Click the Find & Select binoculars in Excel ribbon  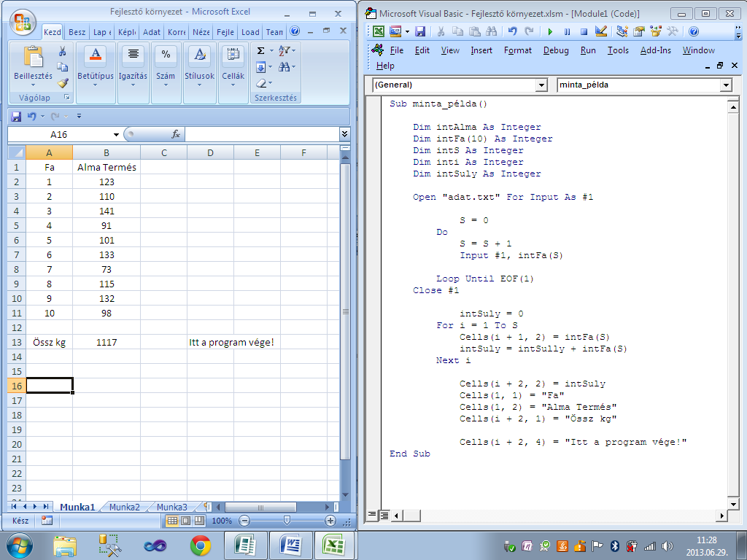point(285,67)
